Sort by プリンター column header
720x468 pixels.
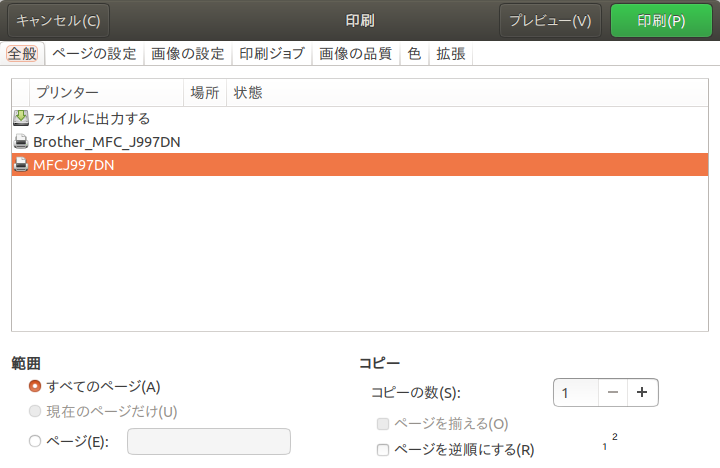click(107, 93)
